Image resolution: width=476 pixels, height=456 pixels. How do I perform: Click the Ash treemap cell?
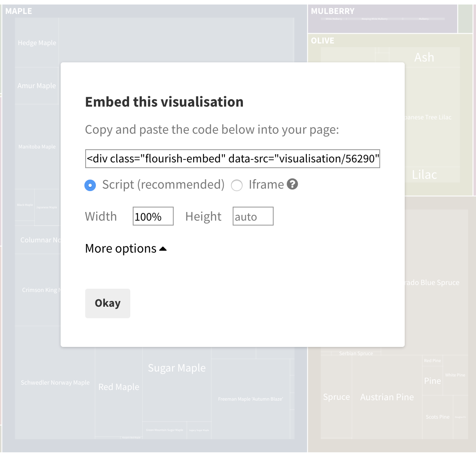pos(424,57)
